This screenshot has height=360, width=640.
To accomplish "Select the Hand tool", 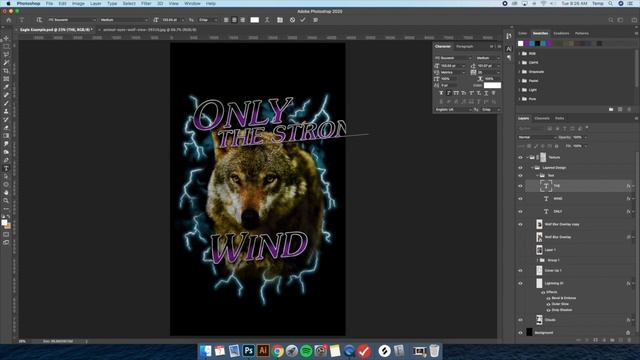I will (6, 193).
